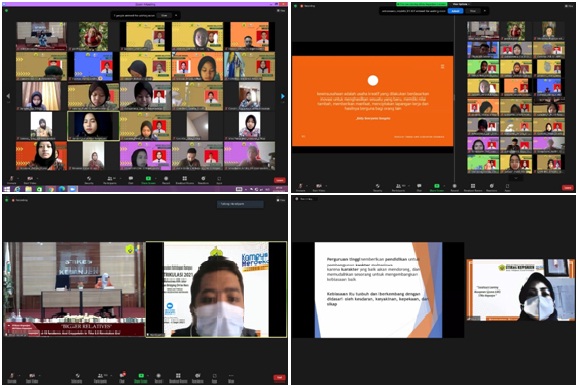Expand audio options arrow beside top-left Unmute
The height and width of the screenshot is (388, 579).
click(19, 178)
